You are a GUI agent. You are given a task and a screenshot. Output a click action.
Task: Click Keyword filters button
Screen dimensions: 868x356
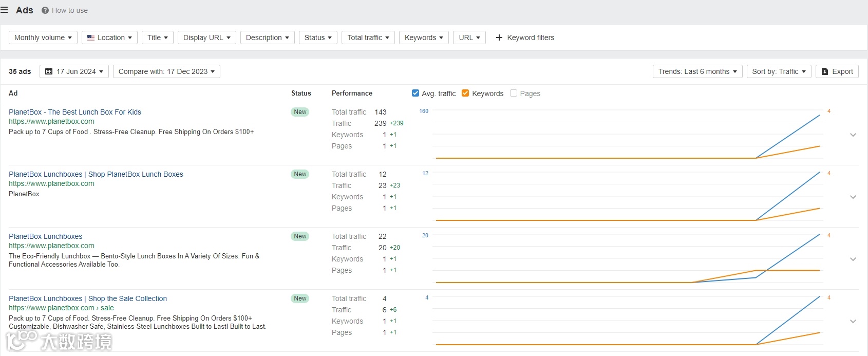[x=525, y=38]
